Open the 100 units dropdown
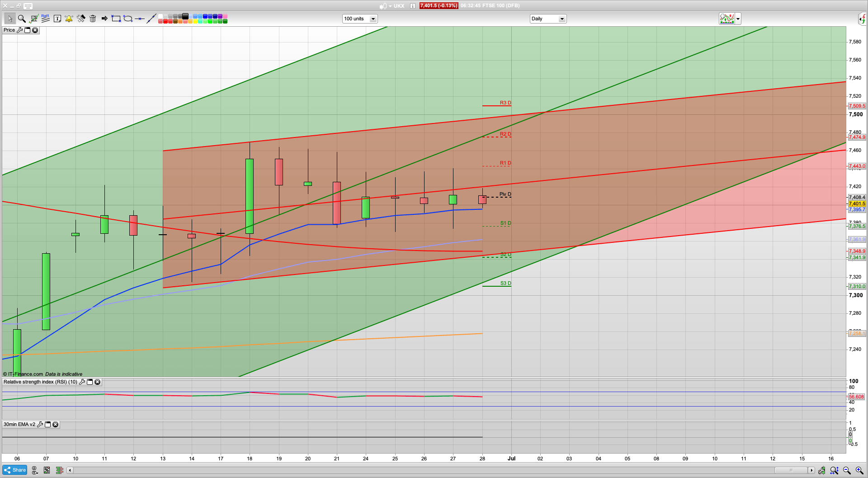 pos(360,19)
